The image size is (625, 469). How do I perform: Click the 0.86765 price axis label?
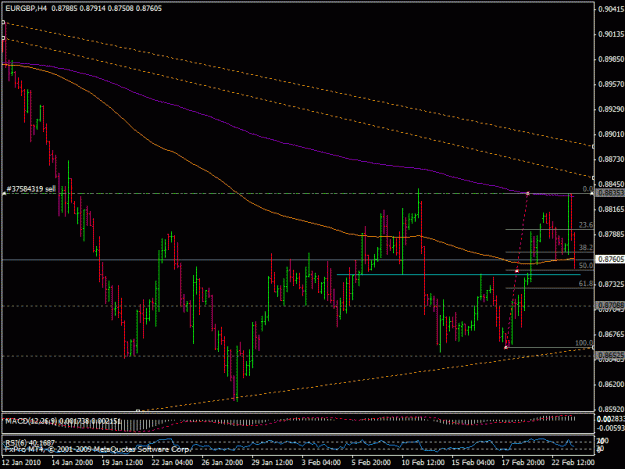611,334
